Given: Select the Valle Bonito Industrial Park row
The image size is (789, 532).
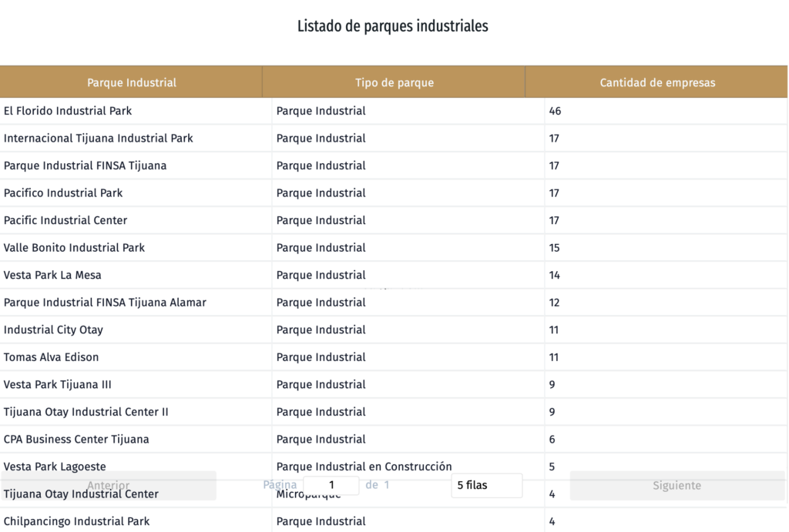Looking at the screenshot, I should point(74,248).
